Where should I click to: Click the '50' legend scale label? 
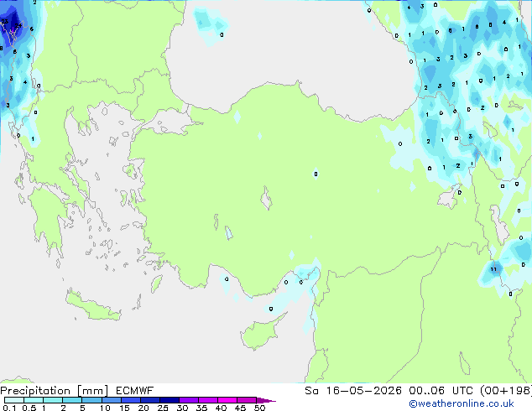259,408
